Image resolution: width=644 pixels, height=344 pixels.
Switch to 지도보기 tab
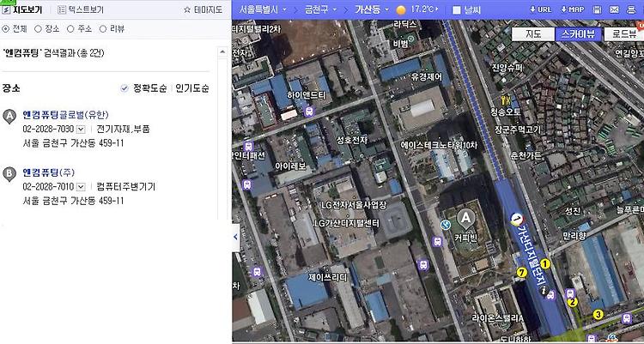21,9
